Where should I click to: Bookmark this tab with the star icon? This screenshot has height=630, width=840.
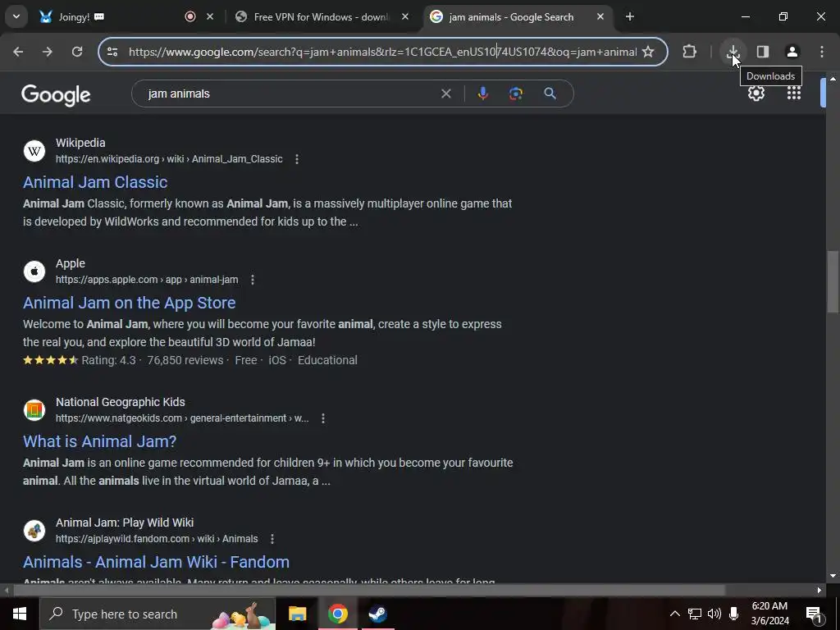[648, 52]
